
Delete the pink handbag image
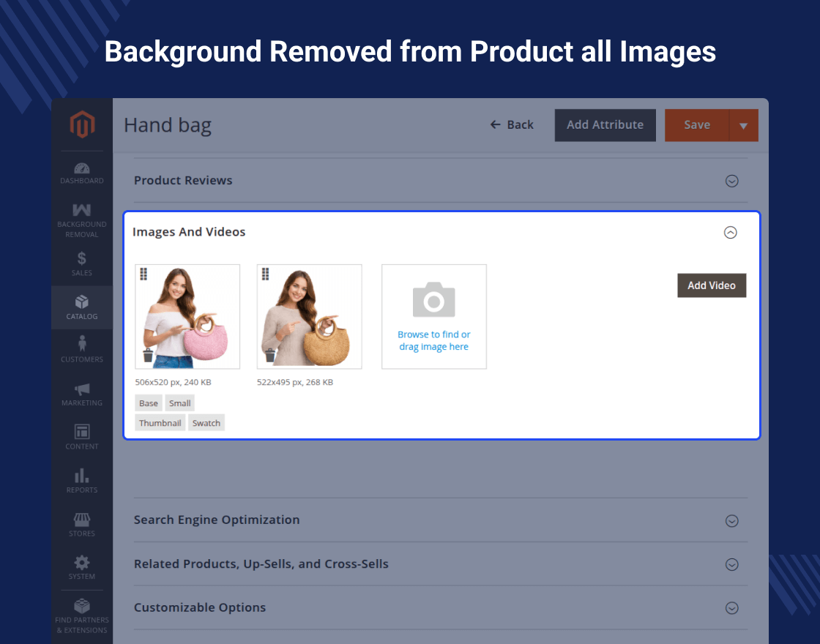coord(148,356)
